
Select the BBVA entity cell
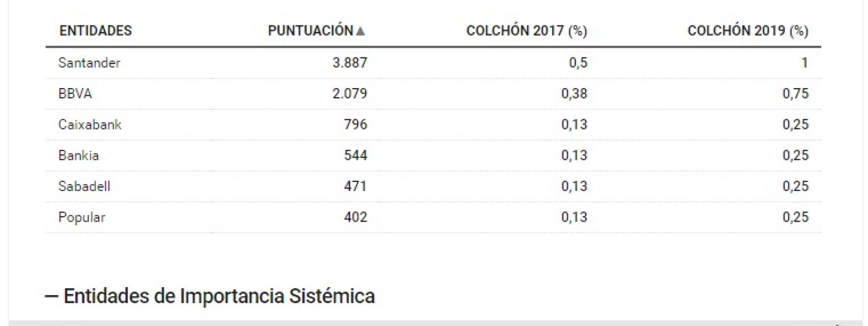[75, 94]
